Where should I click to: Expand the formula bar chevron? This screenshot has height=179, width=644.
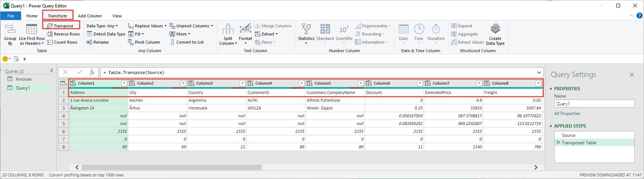(539, 72)
